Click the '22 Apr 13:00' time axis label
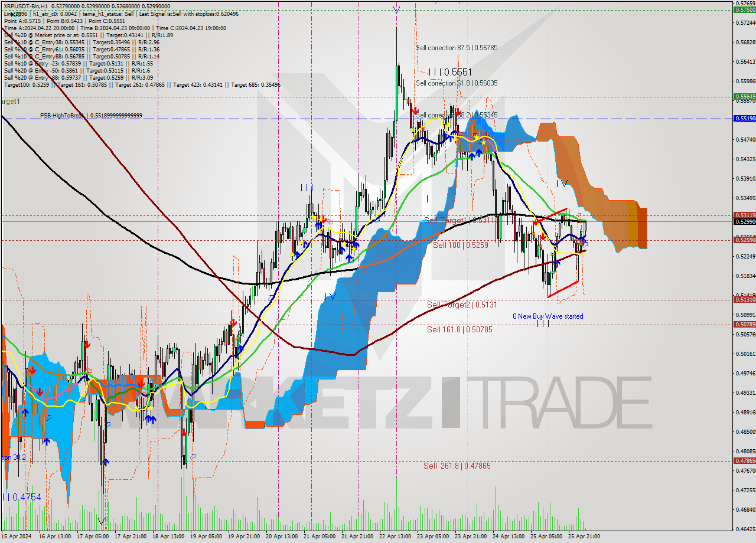 coord(395,537)
